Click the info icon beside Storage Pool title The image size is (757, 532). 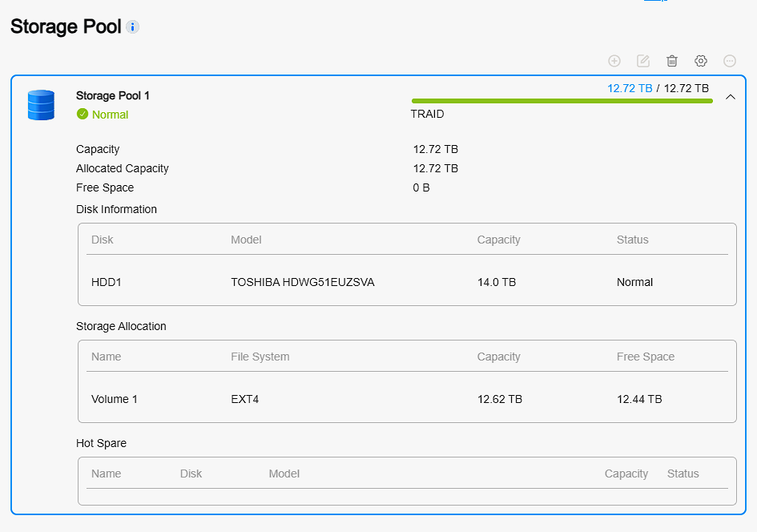click(133, 27)
